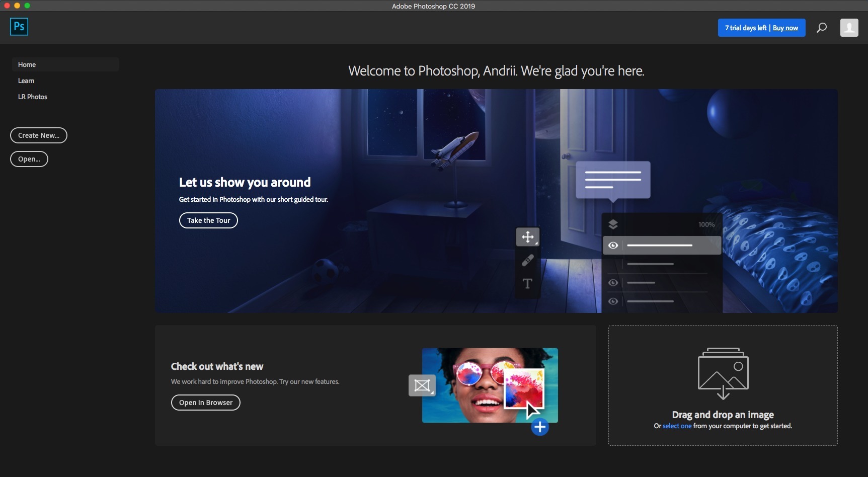This screenshot has width=868, height=477.
Task: Open the search magnifier icon
Action: tap(822, 28)
